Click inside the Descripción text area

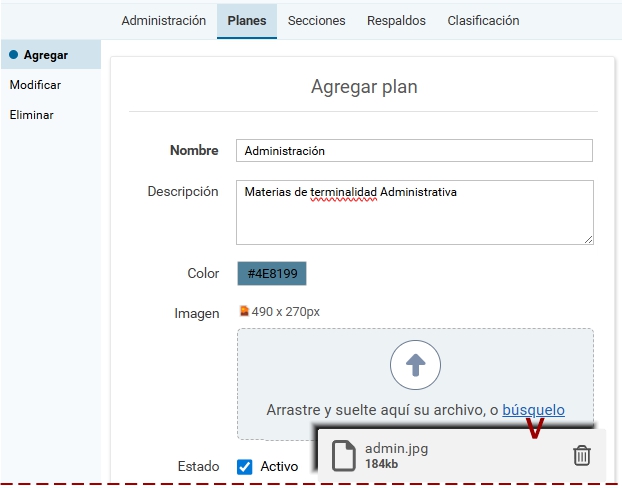(414, 212)
